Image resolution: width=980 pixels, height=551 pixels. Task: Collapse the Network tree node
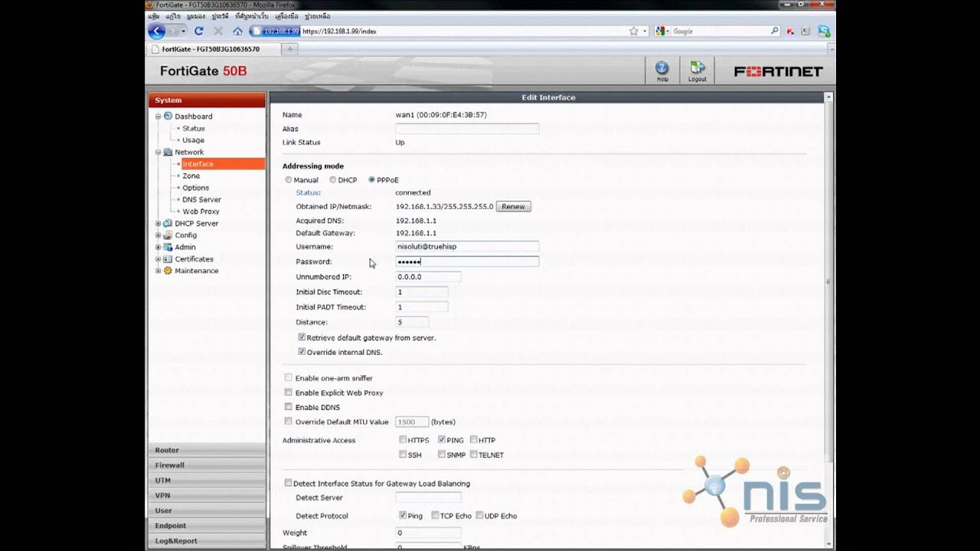158,152
